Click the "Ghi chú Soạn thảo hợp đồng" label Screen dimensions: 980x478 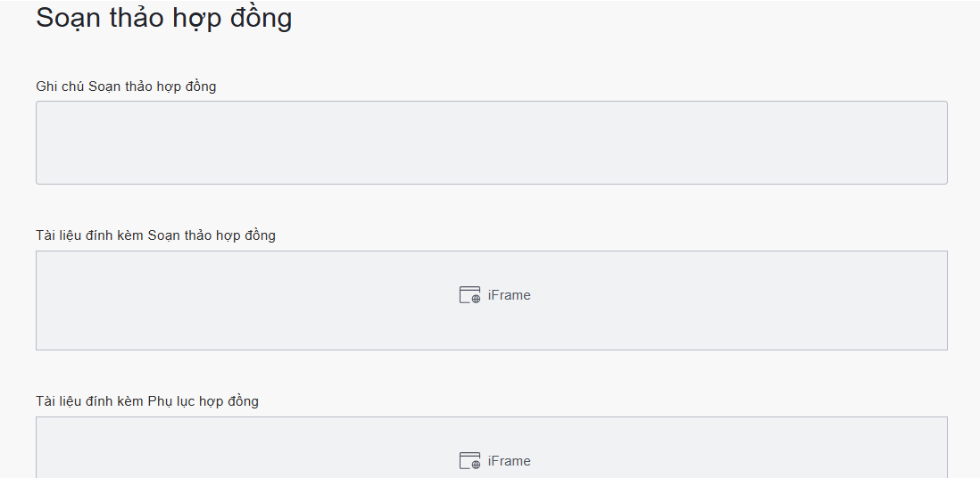[x=126, y=87]
